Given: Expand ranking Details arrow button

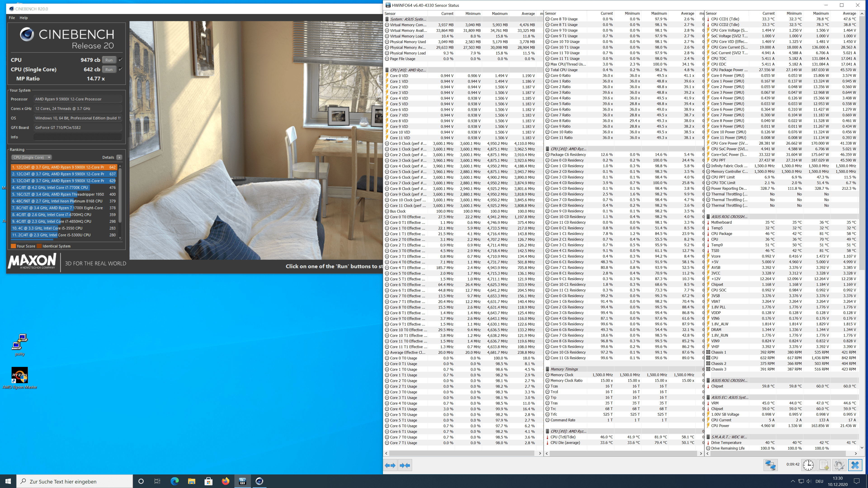Looking at the screenshot, I should (119, 157).
